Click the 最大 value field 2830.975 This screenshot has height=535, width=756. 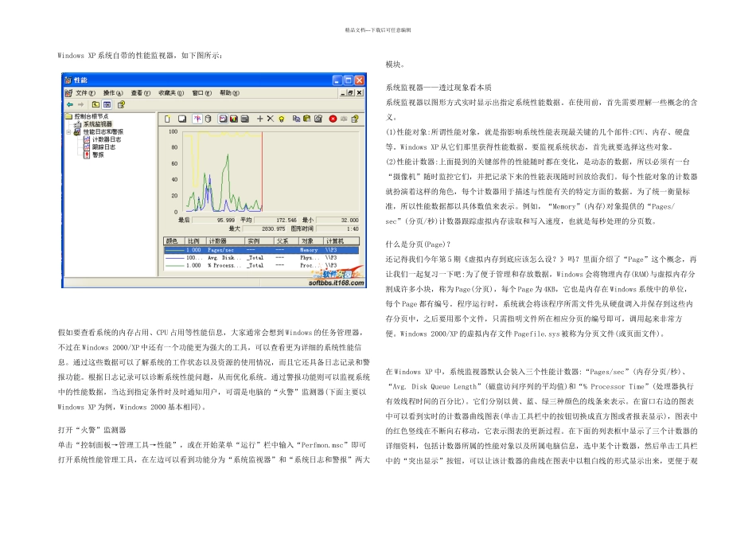pos(264,228)
